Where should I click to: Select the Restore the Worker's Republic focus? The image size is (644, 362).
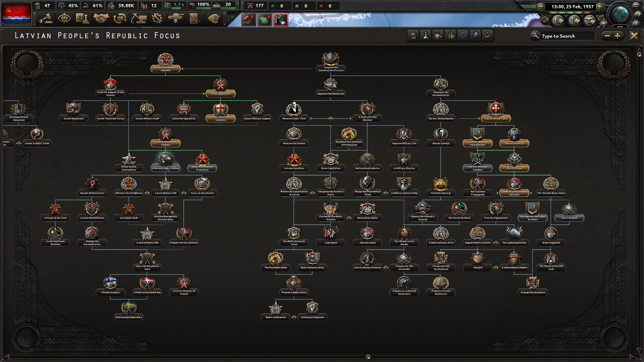pos(166,63)
